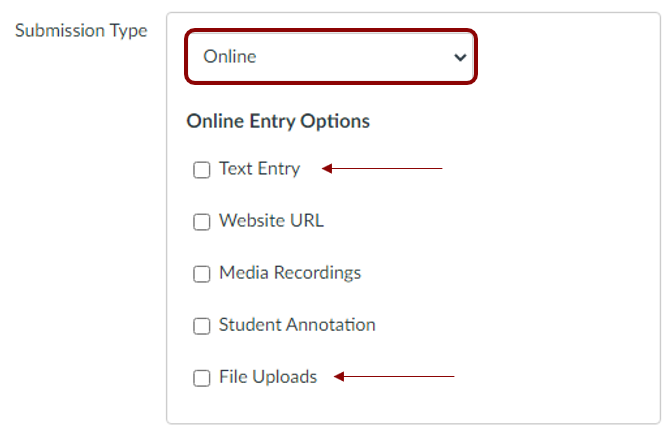Click the tail end of the Text Entry arrow
The image size is (671, 432).
click(x=440, y=169)
